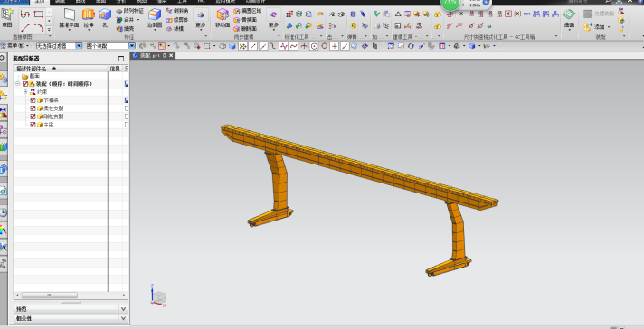Viewport: 644px width, 329px height.
Task: Select the 替换面 replace face tool
Action: pyautogui.click(x=245, y=20)
